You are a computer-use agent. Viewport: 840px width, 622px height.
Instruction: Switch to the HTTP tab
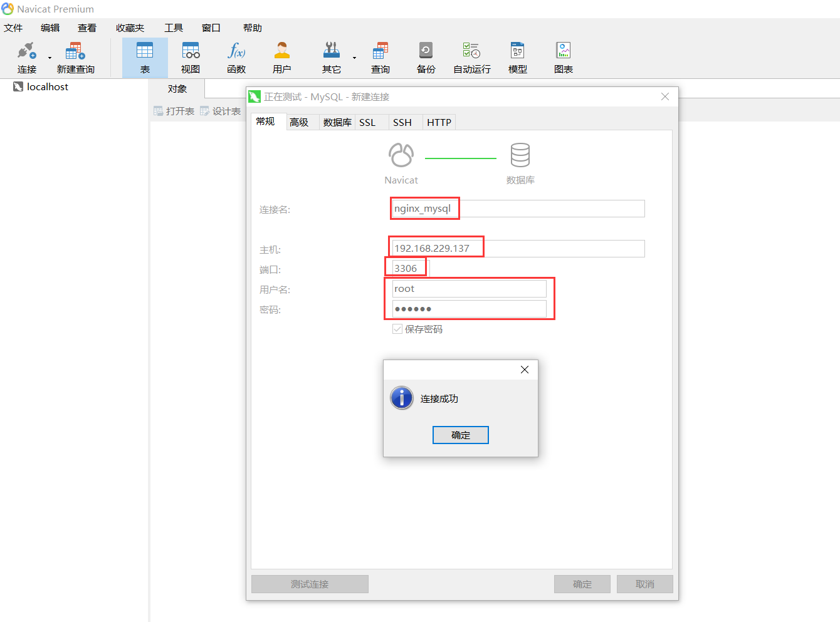[439, 122]
